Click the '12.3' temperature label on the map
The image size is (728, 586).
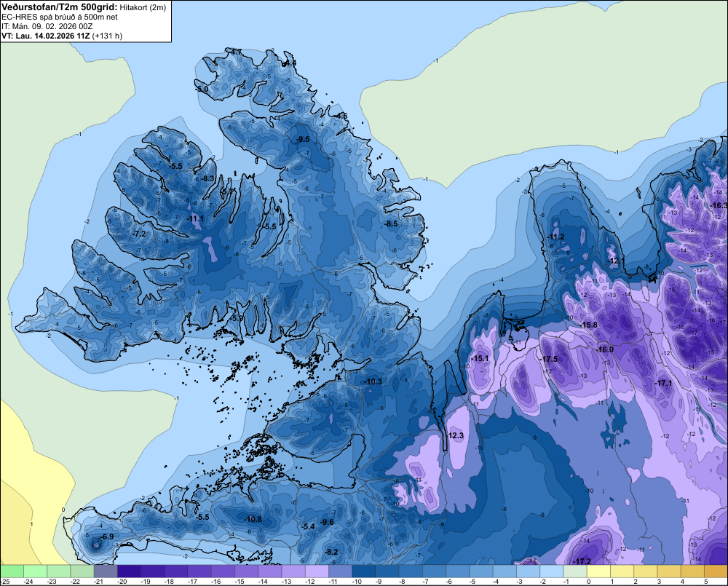456,435
